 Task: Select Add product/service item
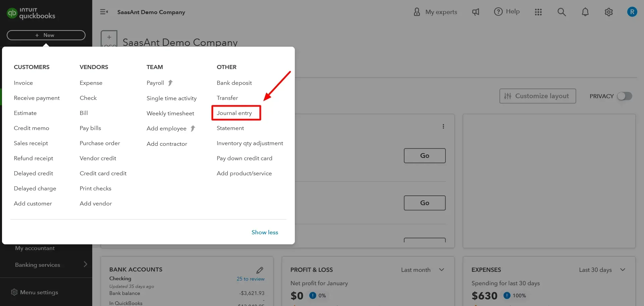pyautogui.click(x=244, y=173)
